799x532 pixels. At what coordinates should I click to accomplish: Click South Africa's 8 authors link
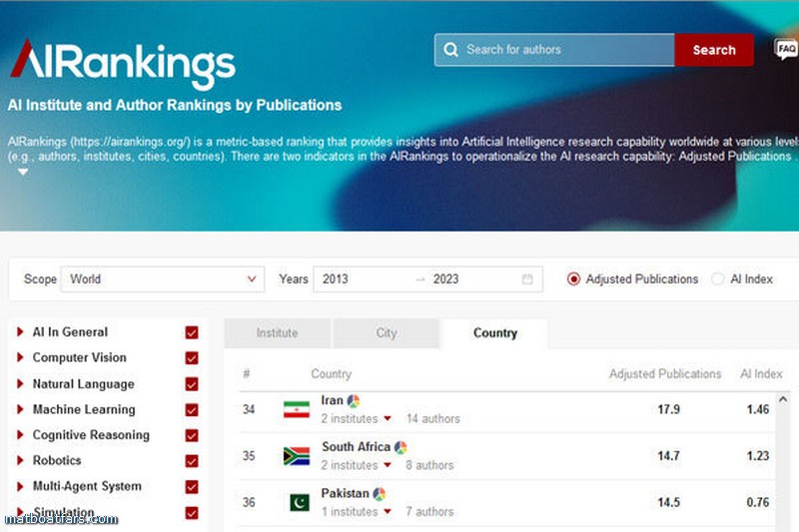tap(429, 465)
